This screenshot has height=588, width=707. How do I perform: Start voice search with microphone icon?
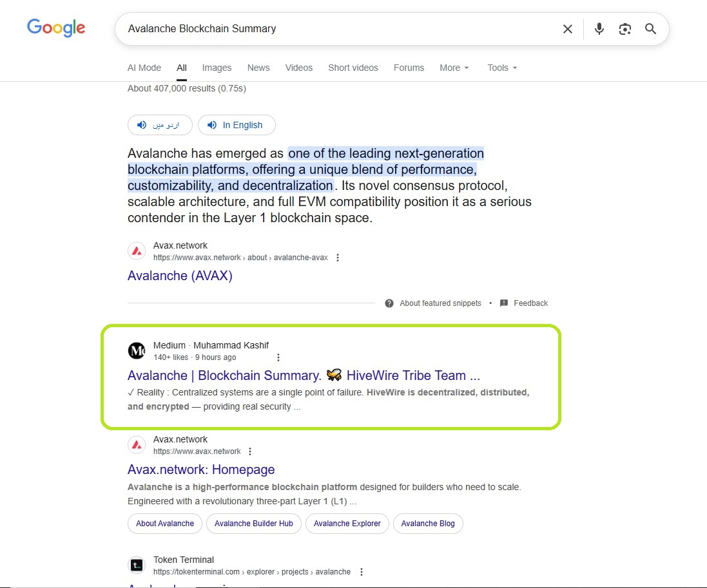pos(599,29)
